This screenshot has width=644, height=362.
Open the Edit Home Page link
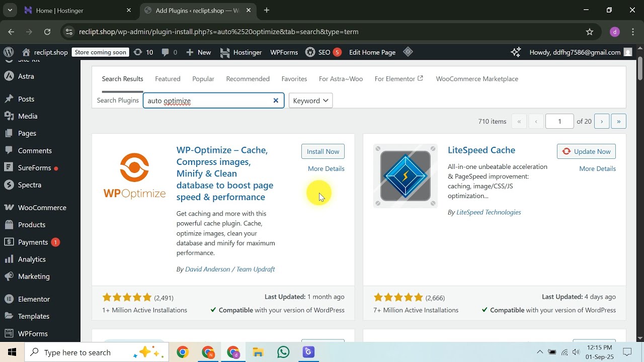tap(372, 52)
